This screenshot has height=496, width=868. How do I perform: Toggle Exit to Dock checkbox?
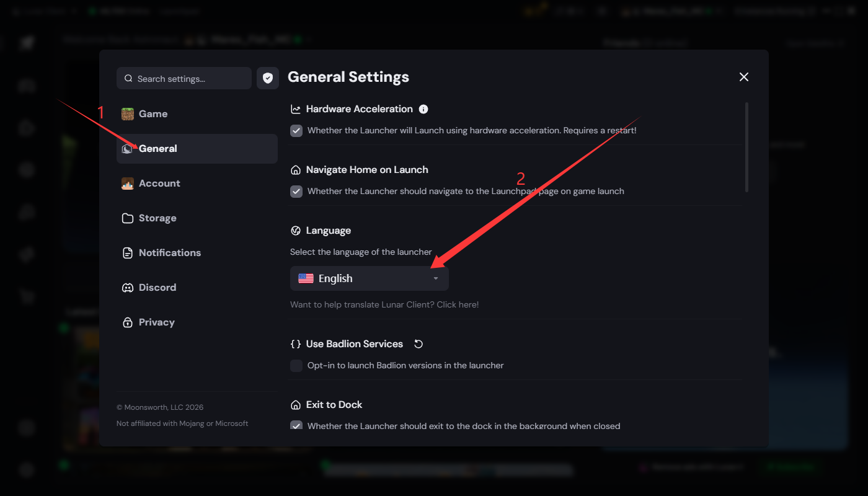296,425
